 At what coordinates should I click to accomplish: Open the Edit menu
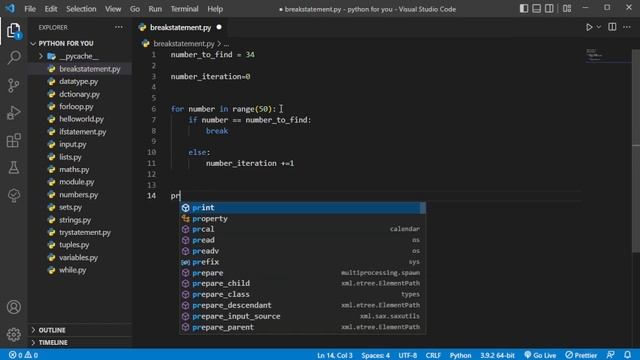(x=51, y=9)
